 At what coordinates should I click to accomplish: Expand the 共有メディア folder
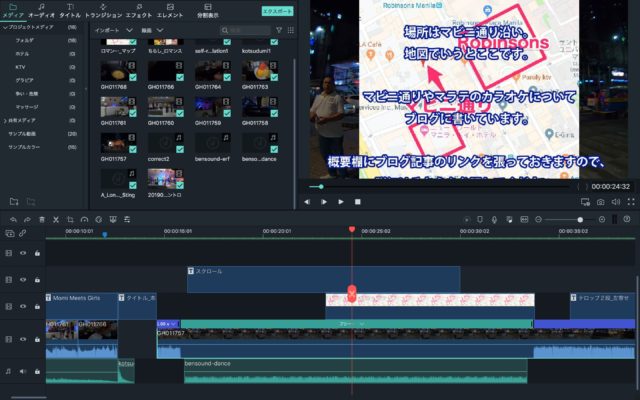click(x=4, y=119)
